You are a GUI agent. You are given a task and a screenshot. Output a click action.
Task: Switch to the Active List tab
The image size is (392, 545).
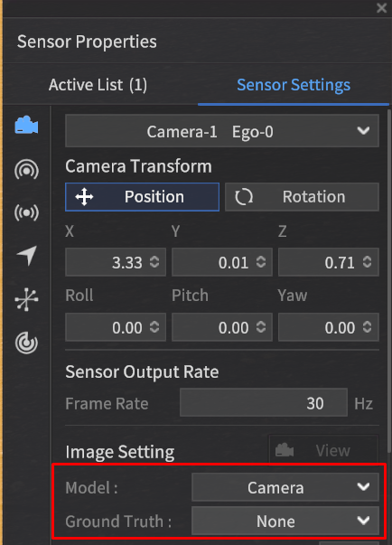point(98,85)
